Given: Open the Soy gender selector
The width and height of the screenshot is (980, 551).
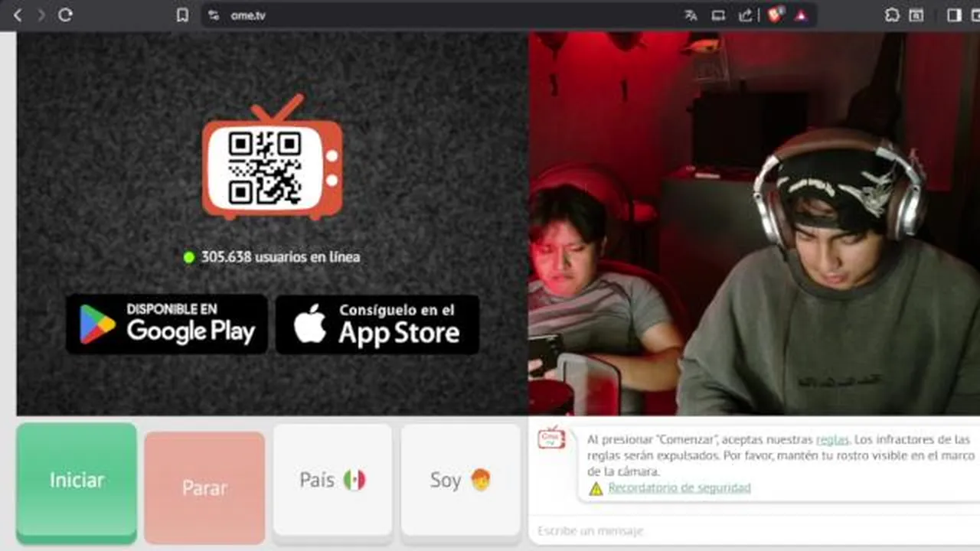Looking at the screenshot, I should [460, 482].
